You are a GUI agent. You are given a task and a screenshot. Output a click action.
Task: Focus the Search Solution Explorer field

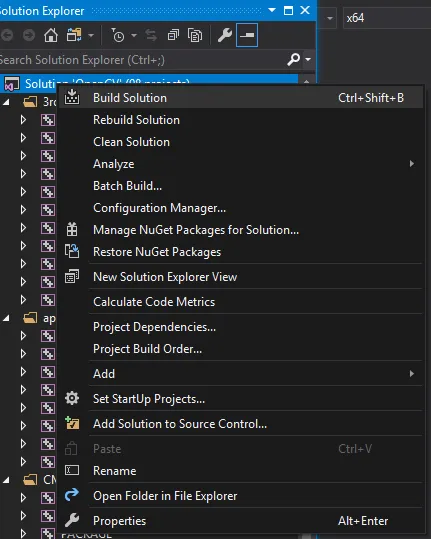click(x=141, y=60)
